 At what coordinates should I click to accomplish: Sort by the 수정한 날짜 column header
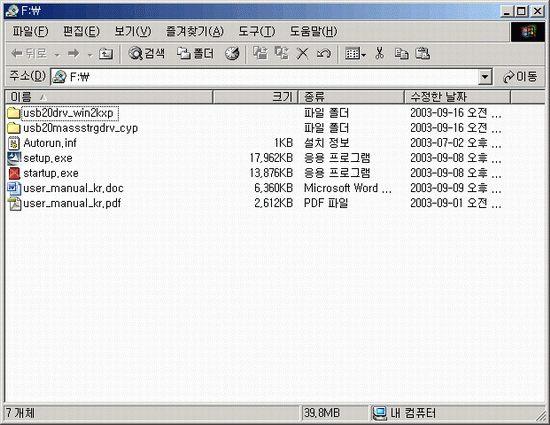(457, 97)
